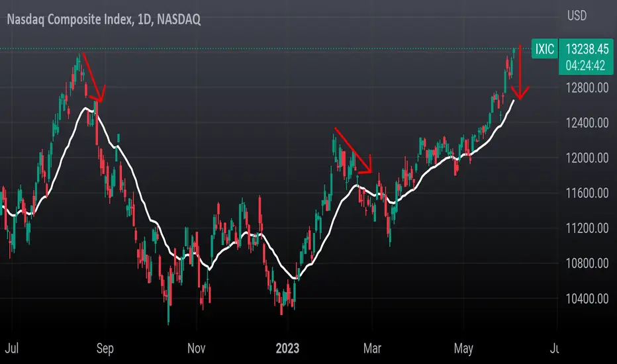Click the 11600.00 price axis label
The height and width of the screenshot is (364, 617).
(x=587, y=193)
